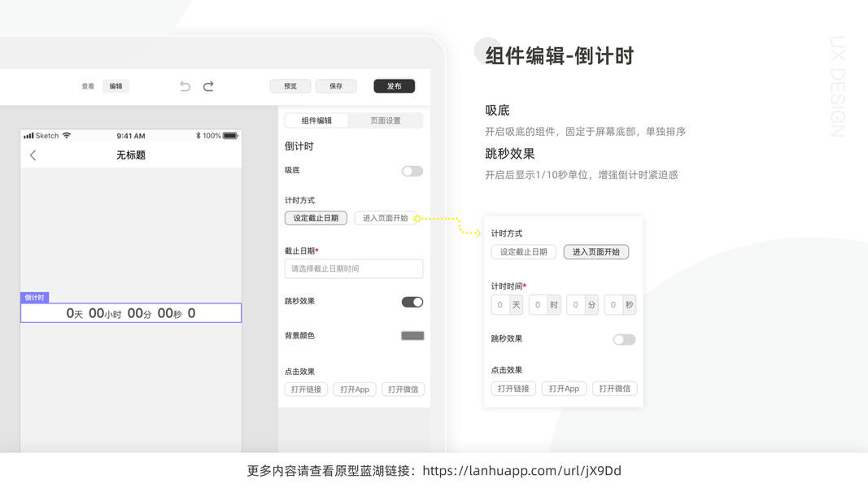Click 打开链接 in editor panel

pos(306,390)
